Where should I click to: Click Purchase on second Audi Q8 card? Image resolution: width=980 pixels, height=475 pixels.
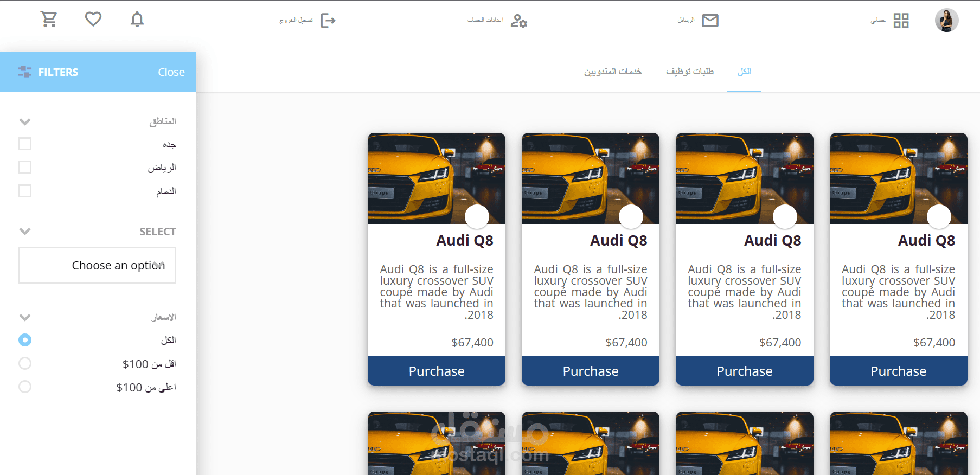point(591,371)
